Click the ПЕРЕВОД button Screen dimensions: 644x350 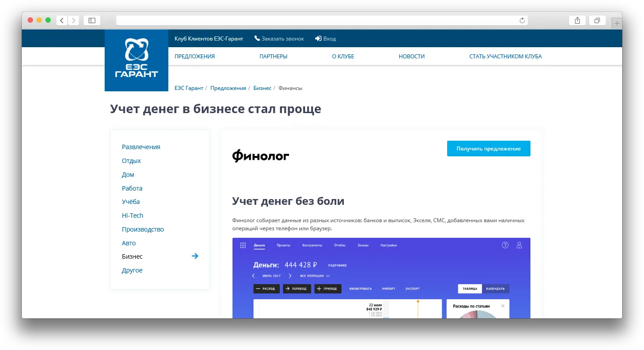[x=297, y=289]
